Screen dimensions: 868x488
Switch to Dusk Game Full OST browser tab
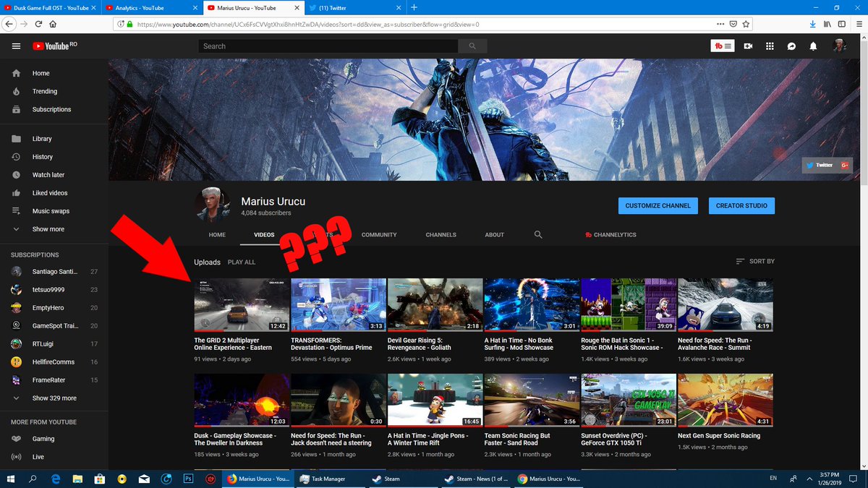tap(51, 7)
